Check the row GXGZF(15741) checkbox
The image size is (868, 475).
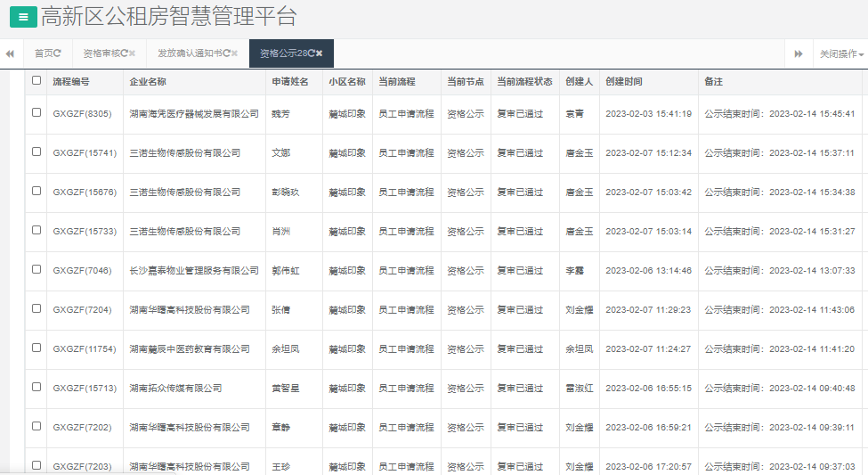pyautogui.click(x=37, y=152)
